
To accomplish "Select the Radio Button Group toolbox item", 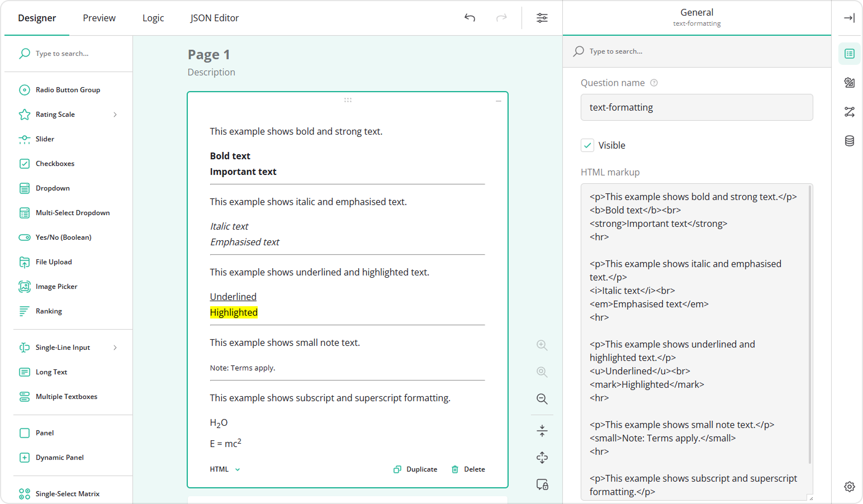I will pos(67,89).
